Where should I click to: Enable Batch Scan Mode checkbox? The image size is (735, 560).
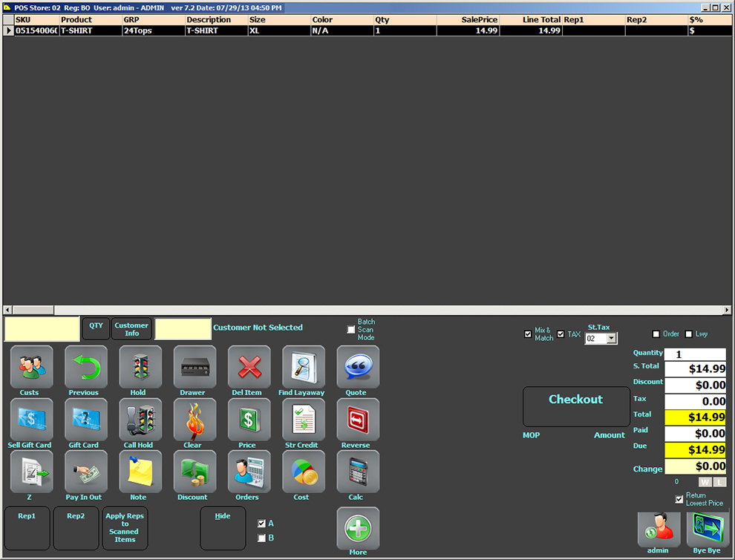(x=351, y=330)
